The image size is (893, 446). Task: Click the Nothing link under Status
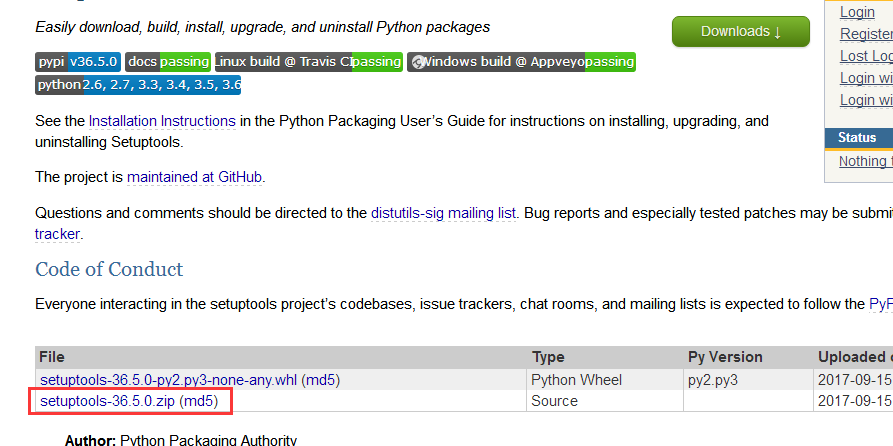(866, 161)
